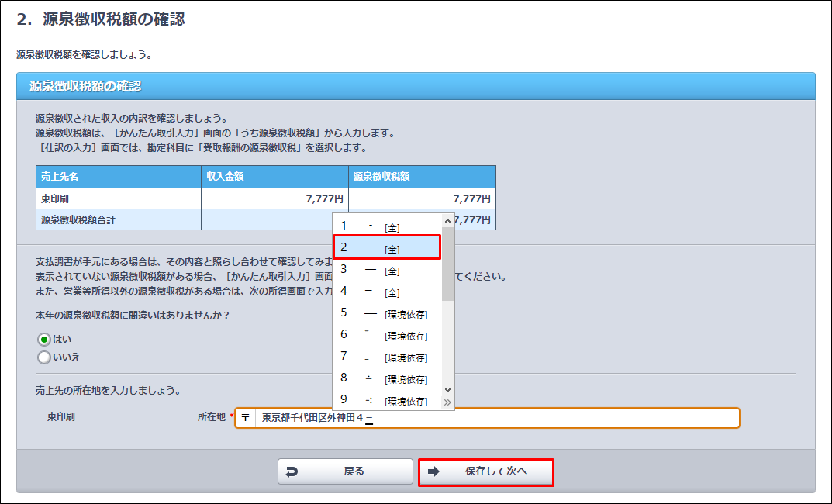This screenshot has height=504, width=832.
Task: Select the いいえ radio button
Action: click(x=44, y=357)
